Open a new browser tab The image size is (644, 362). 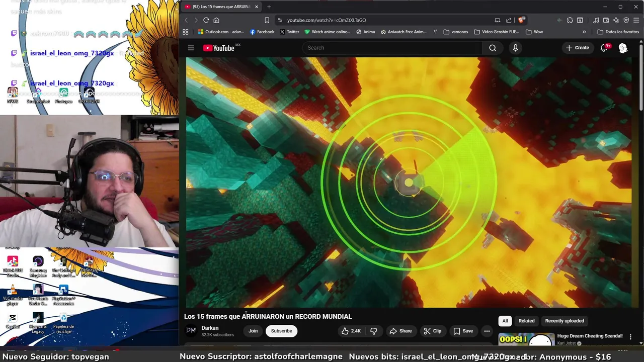coord(269,7)
